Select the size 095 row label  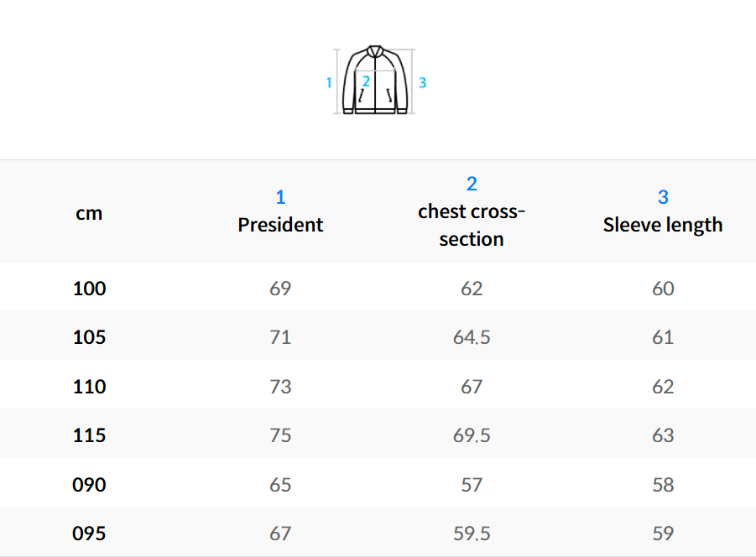(90, 534)
